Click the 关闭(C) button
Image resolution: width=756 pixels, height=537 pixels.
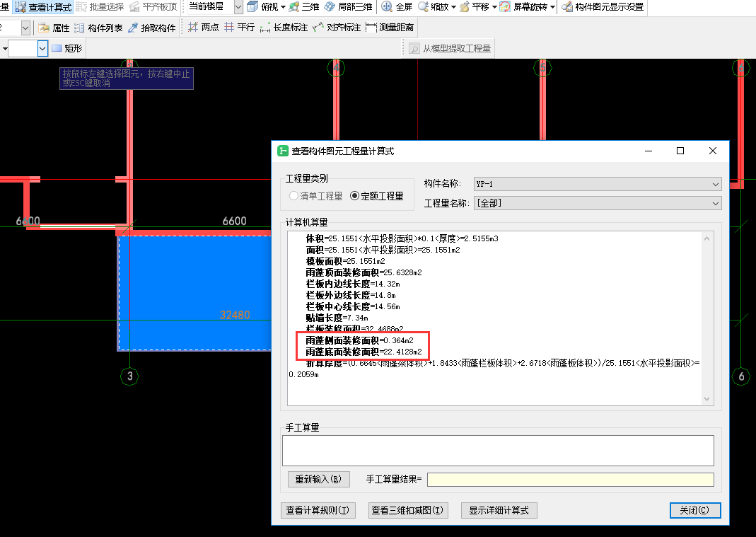(x=695, y=510)
